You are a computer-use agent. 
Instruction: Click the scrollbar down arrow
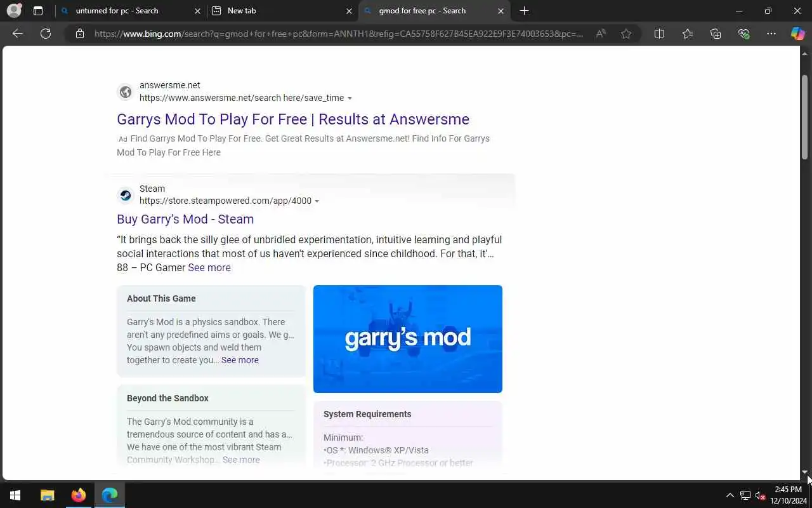(804, 472)
